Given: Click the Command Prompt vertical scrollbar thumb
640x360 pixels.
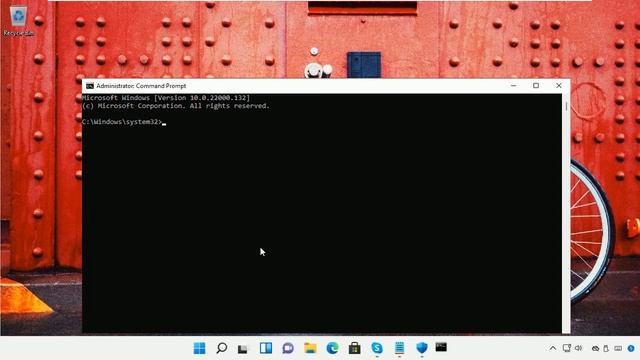Looking at the screenshot, I should click(x=566, y=106).
